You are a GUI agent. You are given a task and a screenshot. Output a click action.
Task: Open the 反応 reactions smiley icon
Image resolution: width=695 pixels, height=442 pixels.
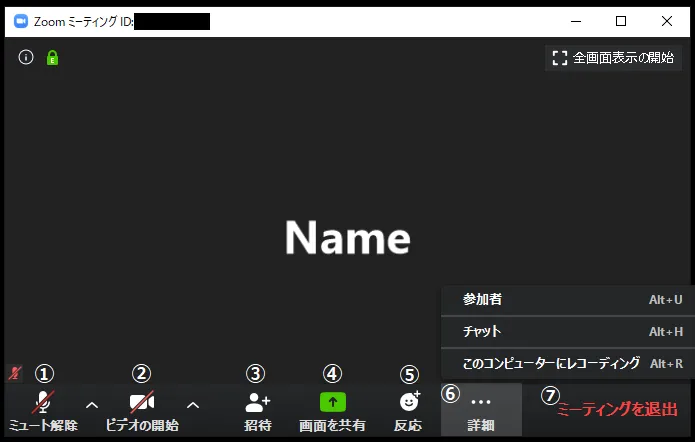409,402
